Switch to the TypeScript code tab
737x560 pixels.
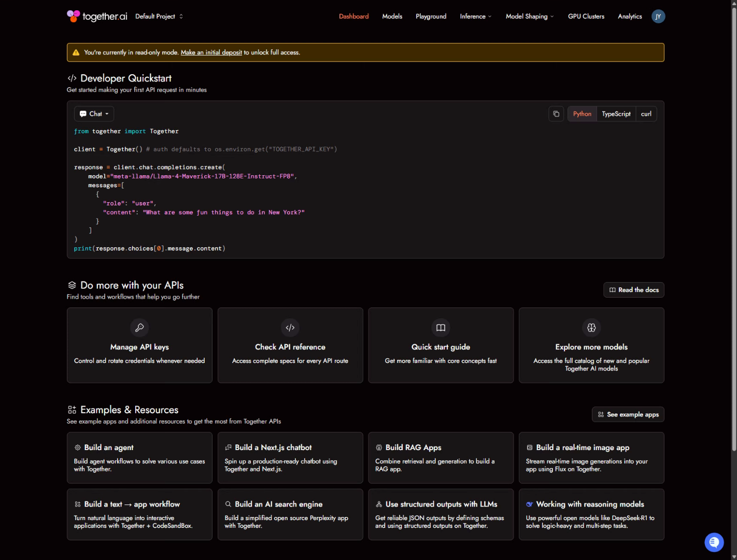tap(616, 114)
